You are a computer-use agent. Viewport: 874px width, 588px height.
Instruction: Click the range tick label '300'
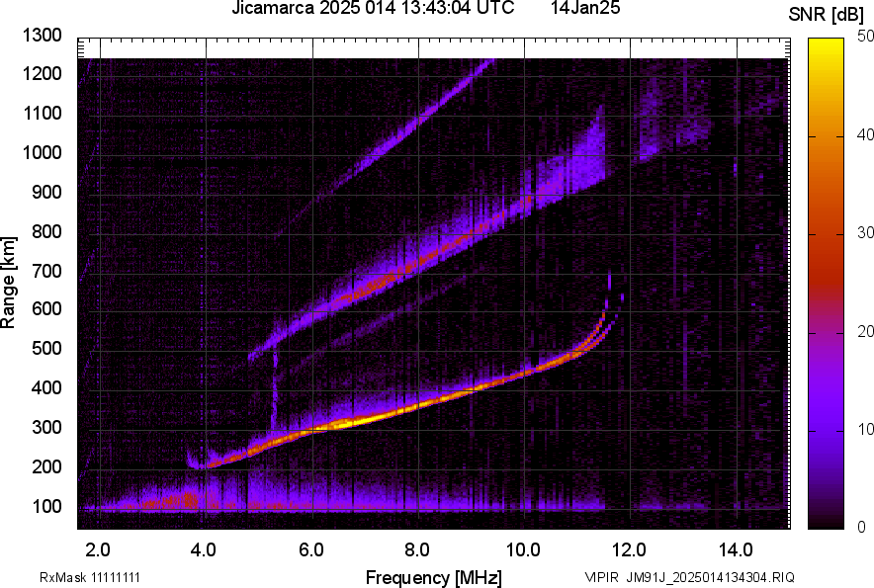[46, 428]
